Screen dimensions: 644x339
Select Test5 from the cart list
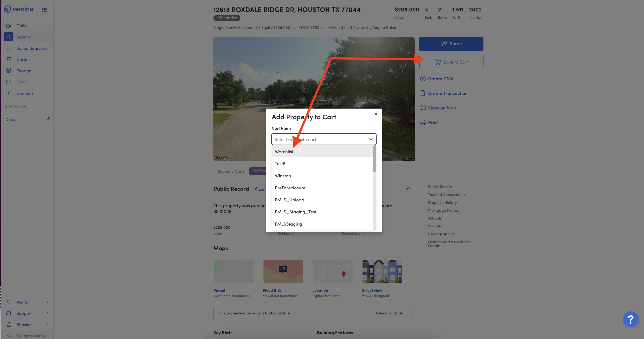click(x=323, y=164)
